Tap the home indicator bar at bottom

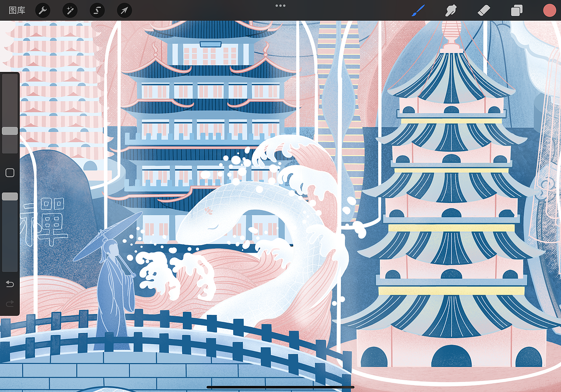280,387
